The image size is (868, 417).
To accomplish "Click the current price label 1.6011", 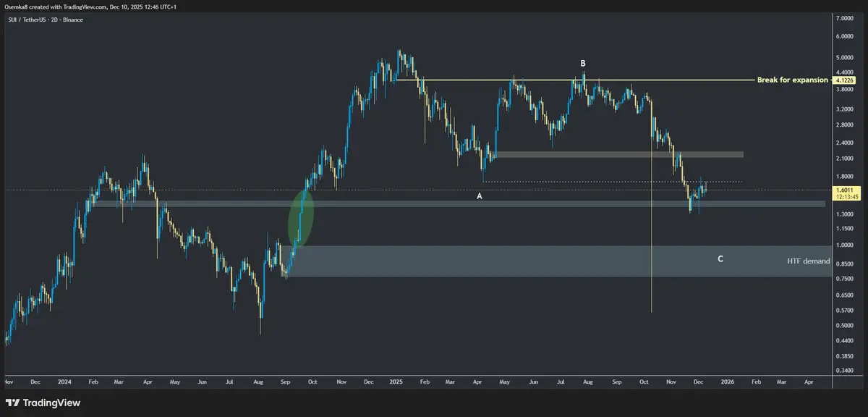I will click(x=846, y=190).
